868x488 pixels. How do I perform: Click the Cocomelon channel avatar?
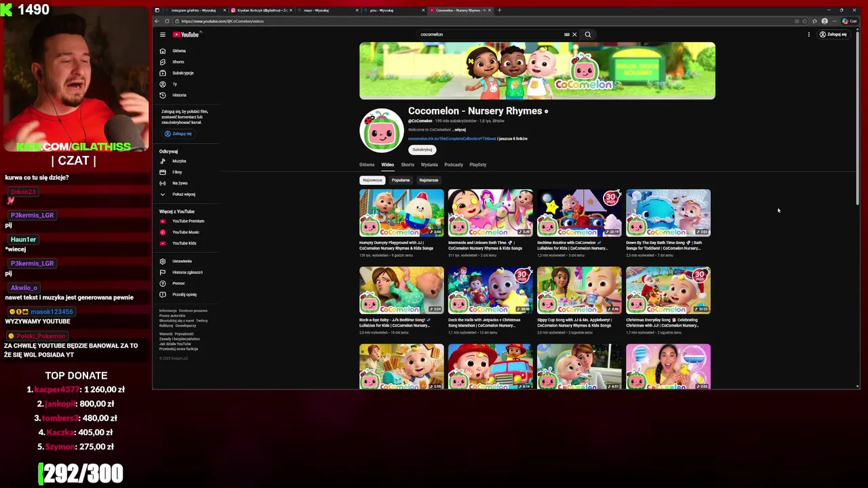click(382, 129)
